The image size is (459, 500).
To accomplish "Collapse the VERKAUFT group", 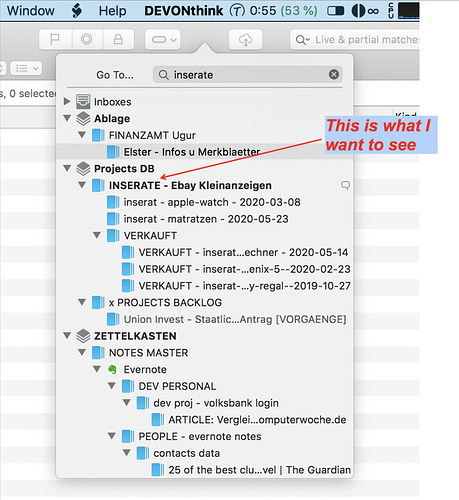I will tap(97, 235).
